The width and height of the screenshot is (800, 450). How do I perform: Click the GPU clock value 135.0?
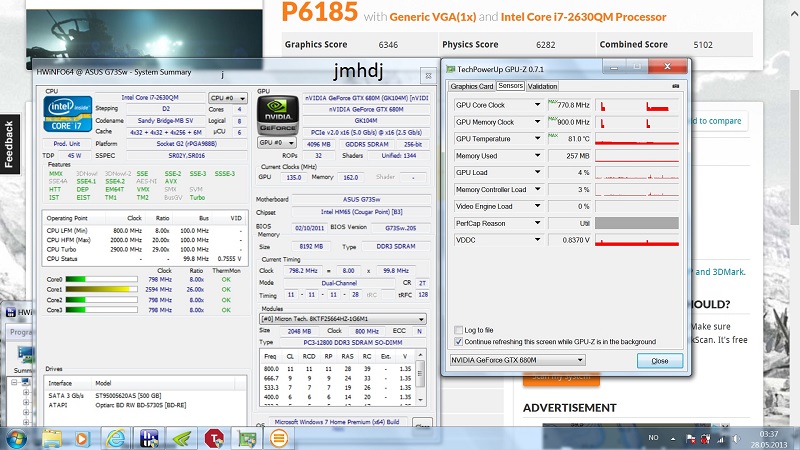coord(293,178)
